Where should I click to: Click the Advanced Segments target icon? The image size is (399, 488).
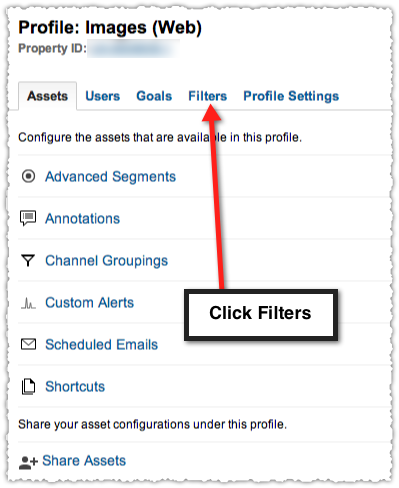28,176
